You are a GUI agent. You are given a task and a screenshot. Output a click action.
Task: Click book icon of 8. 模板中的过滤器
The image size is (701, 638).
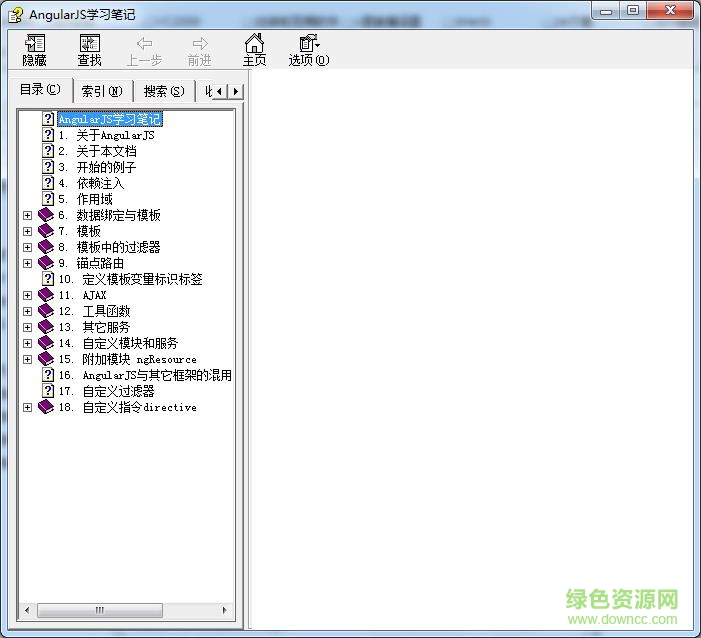(46, 247)
